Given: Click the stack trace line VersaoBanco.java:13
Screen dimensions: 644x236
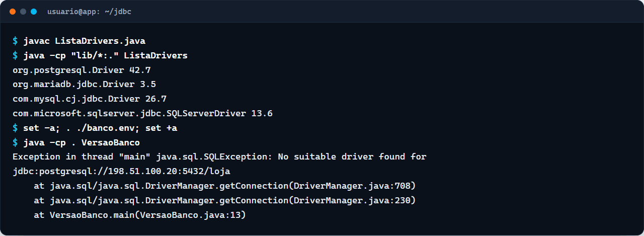Looking at the screenshot, I should pyautogui.click(x=140, y=215).
